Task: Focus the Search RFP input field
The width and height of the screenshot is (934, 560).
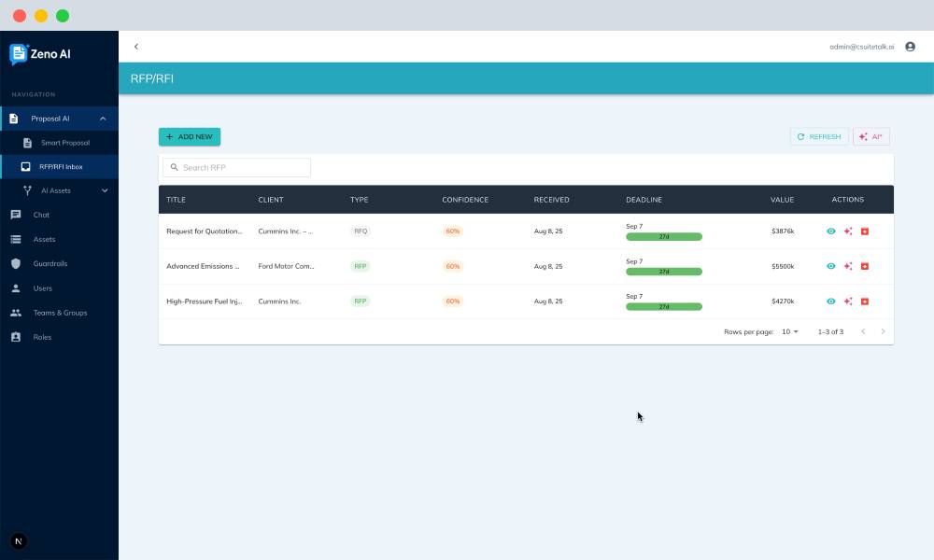Action: pyautogui.click(x=236, y=167)
